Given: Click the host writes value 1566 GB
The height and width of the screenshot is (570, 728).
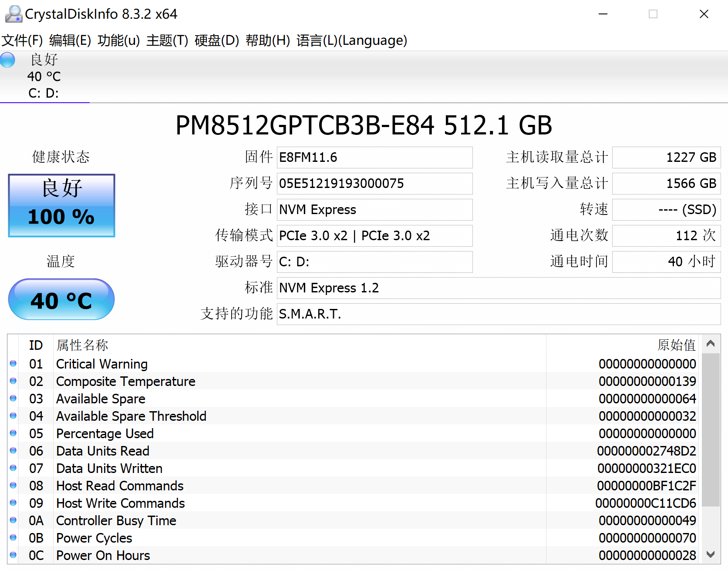Looking at the screenshot, I should click(x=666, y=184).
